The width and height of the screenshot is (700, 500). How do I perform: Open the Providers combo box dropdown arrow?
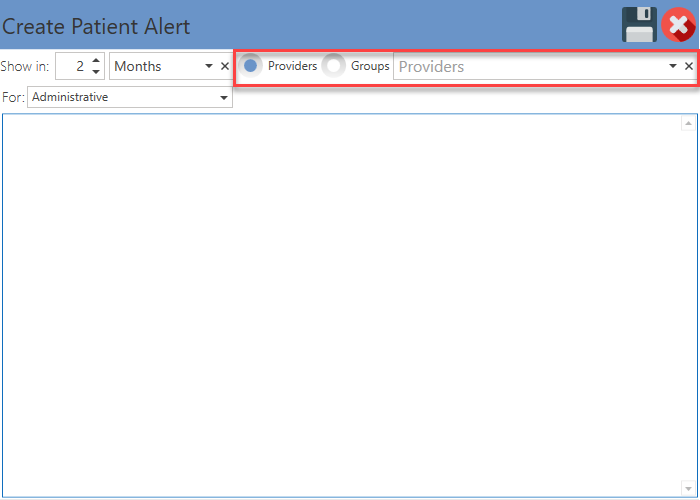673,66
